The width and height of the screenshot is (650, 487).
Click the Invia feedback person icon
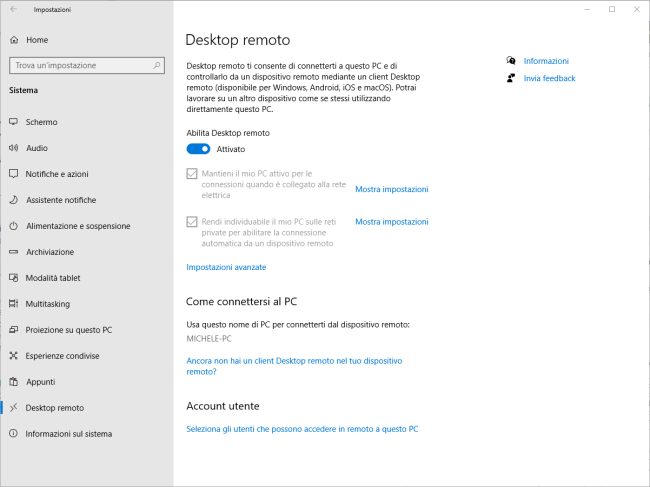[511, 78]
